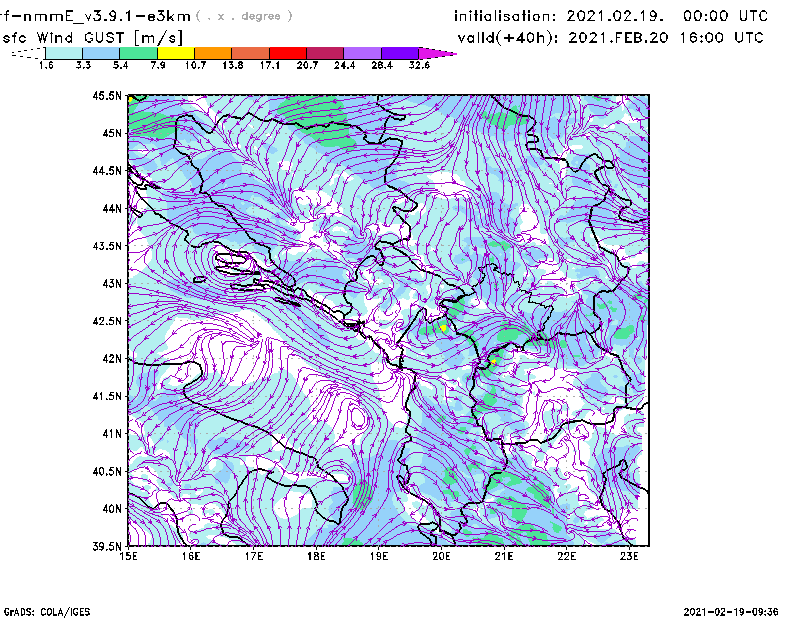The width and height of the screenshot is (800, 618).
Task: Click the legend value 5.4
Action: point(120,65)
